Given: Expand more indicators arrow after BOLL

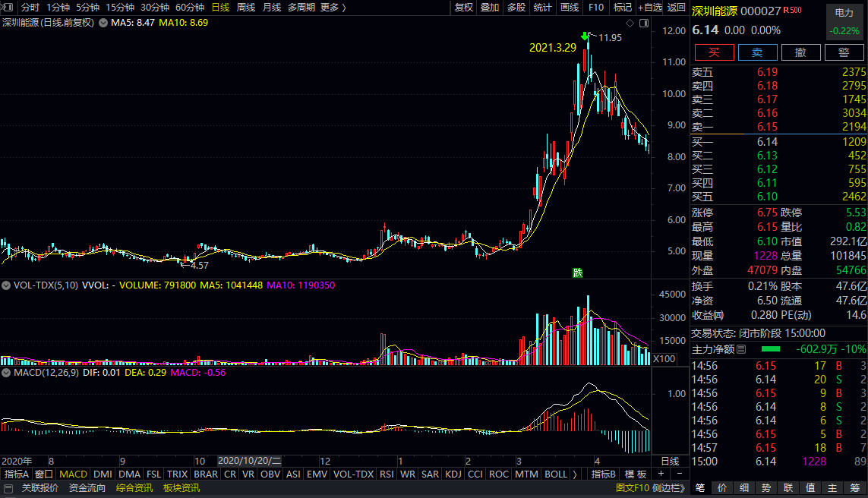Looking at the screenshot, I should coord(575,474).
